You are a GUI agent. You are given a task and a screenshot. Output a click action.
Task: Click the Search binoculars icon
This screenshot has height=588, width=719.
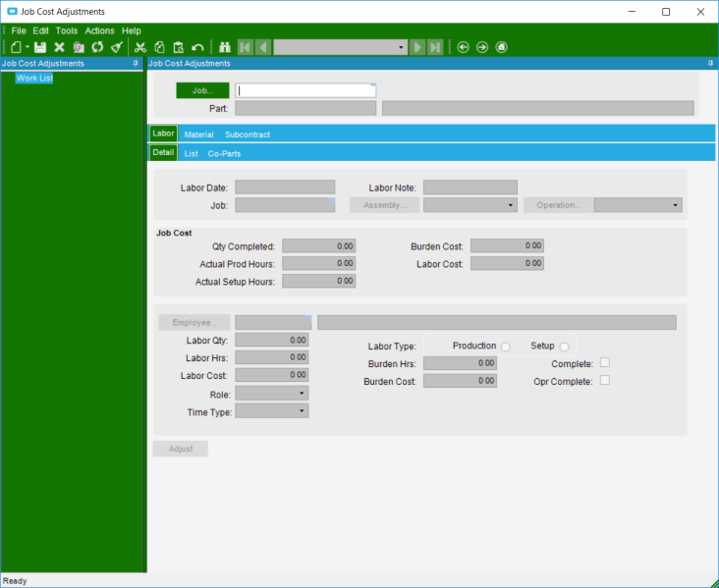225,47
